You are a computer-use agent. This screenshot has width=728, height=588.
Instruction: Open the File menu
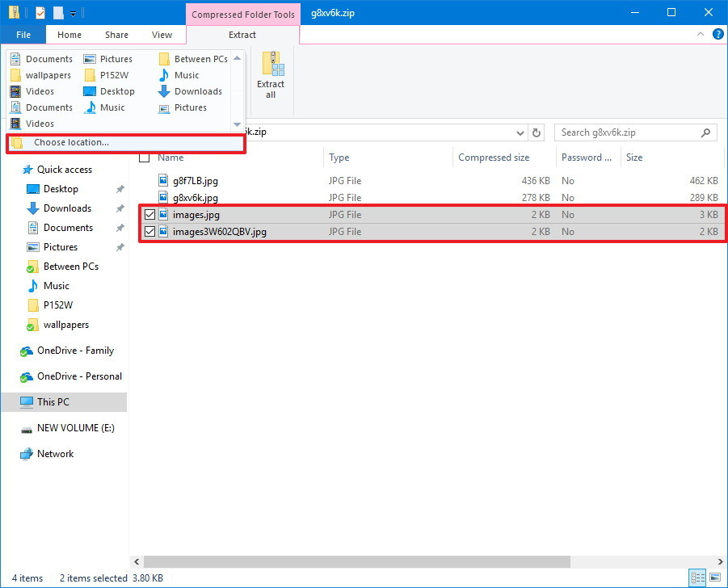point(23,35)
